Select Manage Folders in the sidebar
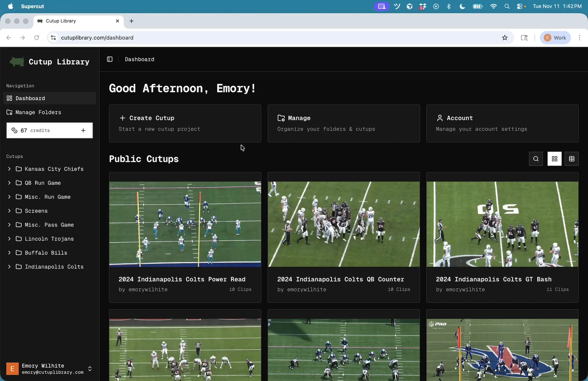The image size is (588, 381). coord(50,112)
